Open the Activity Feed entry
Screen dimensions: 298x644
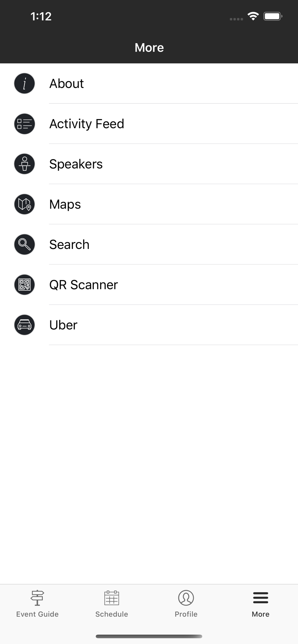tap(87, 124)
